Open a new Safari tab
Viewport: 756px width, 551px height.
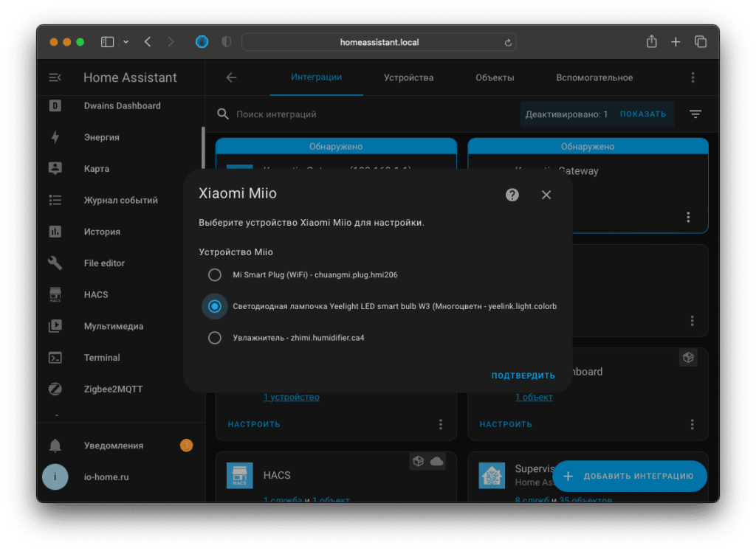coord(676,42)
